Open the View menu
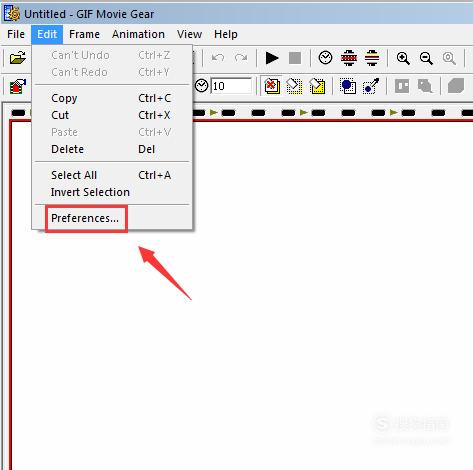 (x=189, y=34)
